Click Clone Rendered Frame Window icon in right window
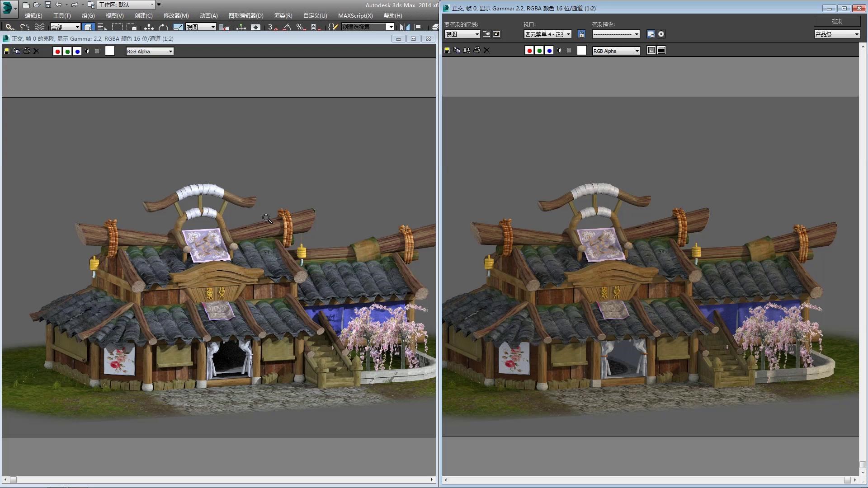This screenshot has height=488, width=868. point(467,50)
